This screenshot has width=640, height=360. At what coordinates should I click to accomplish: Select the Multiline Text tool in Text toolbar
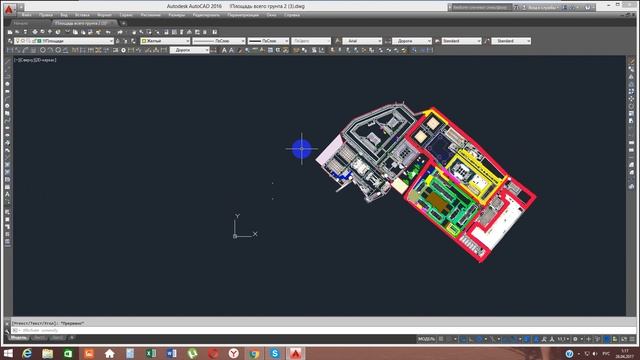224,50
